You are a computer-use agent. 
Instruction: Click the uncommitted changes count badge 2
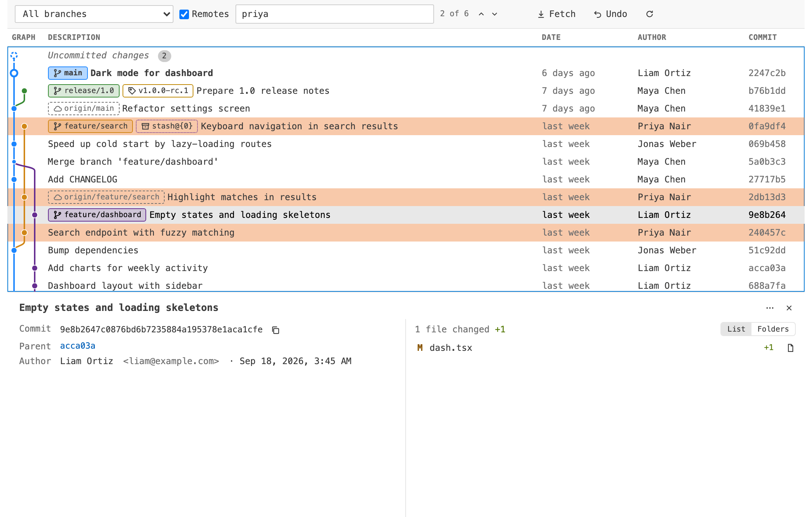164,56
